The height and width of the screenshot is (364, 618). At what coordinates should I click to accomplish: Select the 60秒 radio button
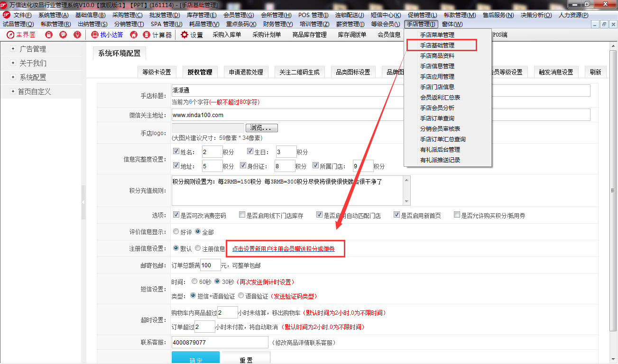point(194,281)
